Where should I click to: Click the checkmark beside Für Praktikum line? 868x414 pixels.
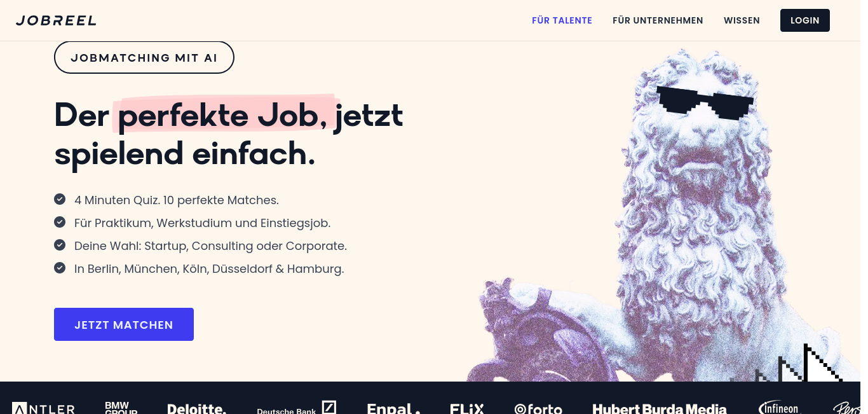pyautogui.click(x=60, y=222)
